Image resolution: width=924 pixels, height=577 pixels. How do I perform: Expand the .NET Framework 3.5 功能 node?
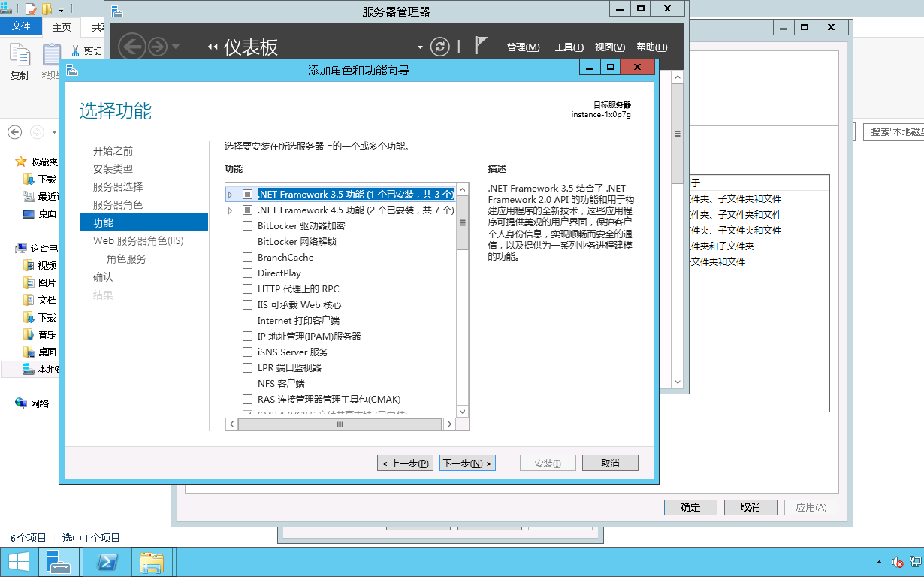click(231, 194)
